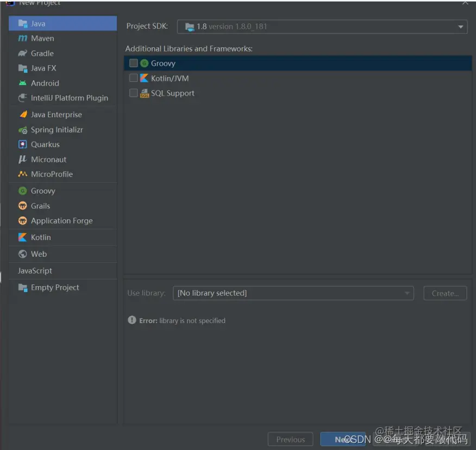This screenshot has width=476, height=450.
Task: Select 'IntelliJ Platform Plugin' entry
Action: click(x=63, y=98)
